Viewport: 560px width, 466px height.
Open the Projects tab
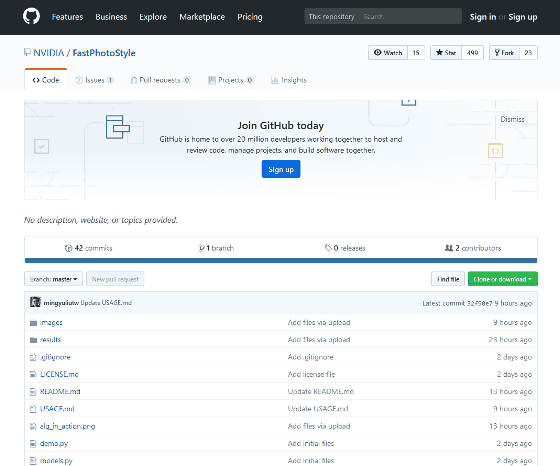pyautogui.click(x=231, y=80)
